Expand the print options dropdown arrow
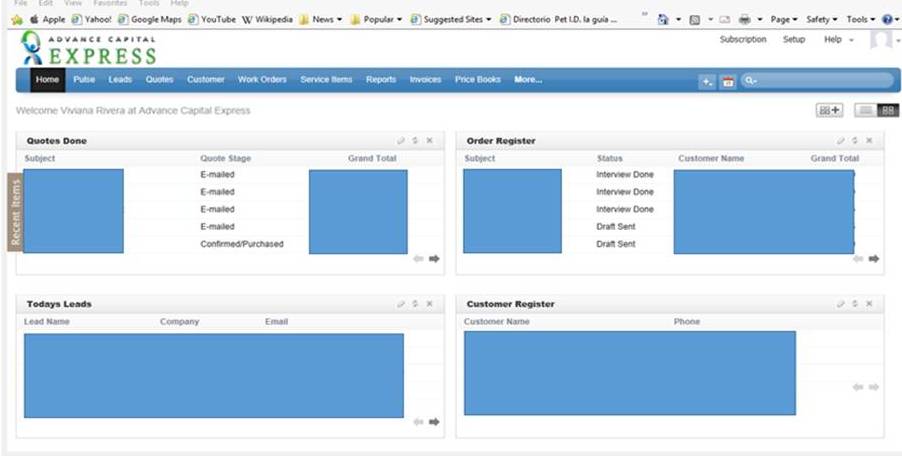Viewport: 902px width, 456px height. (x=759, y=20)
